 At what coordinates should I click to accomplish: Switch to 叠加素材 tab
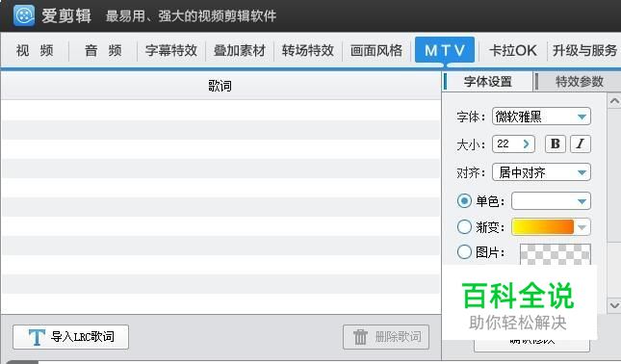[239, 51]
